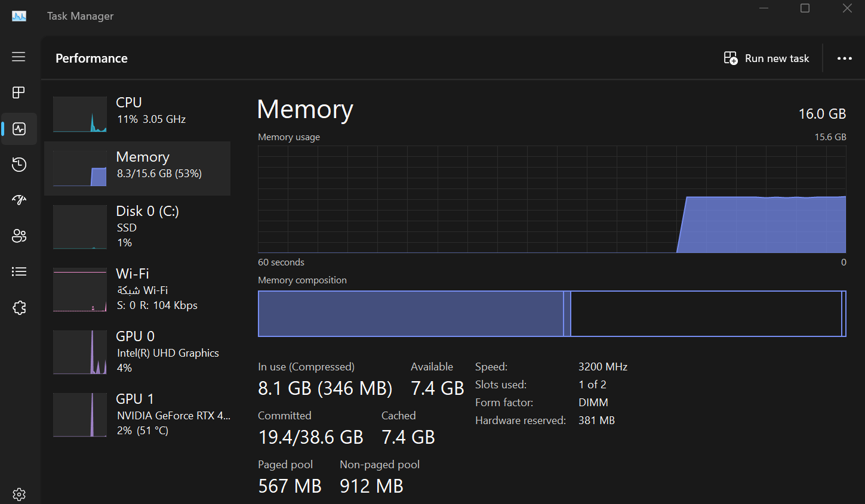Open Task Manager settings
The height and width of the screenshot is (504, 865).
point(19,494)
